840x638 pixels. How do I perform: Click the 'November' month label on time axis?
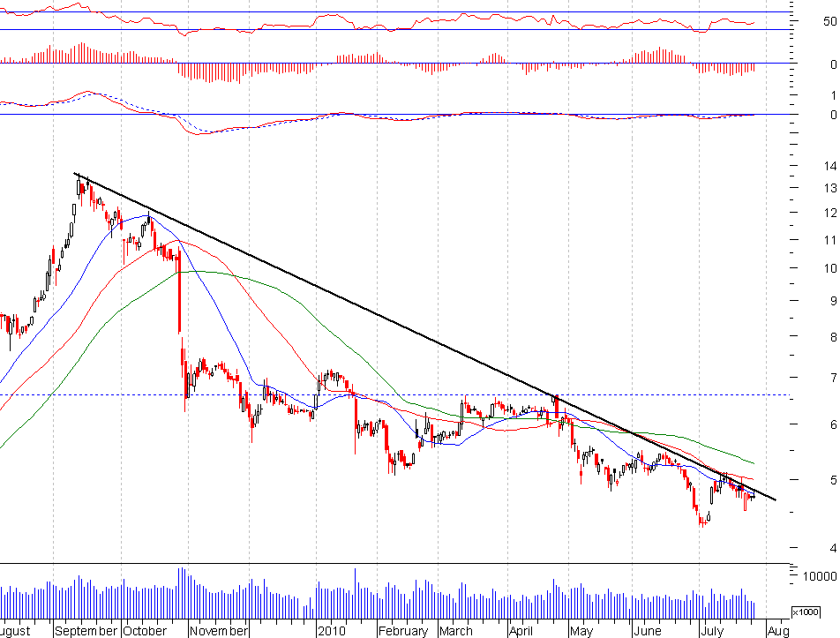pos(219,631)
